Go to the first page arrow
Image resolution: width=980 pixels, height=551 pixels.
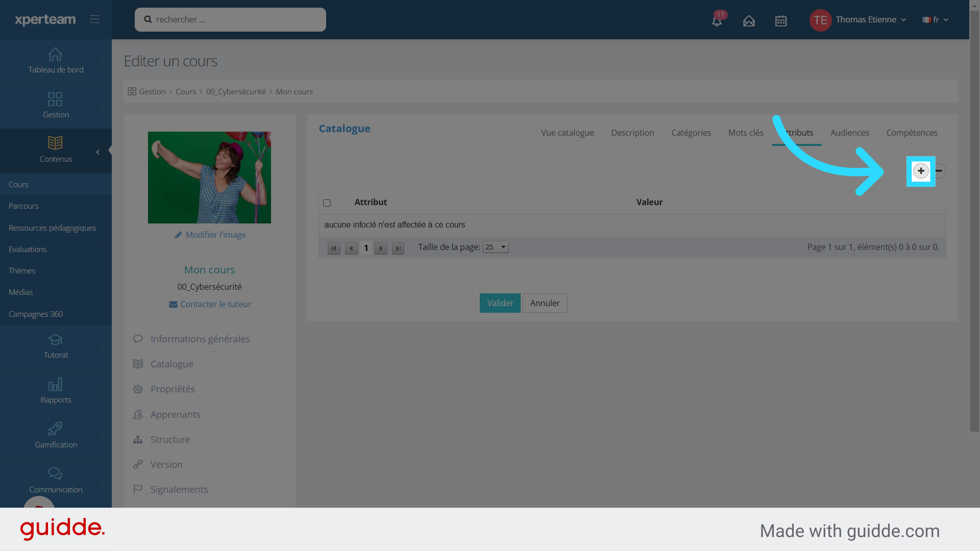click(x=334, y=248)
